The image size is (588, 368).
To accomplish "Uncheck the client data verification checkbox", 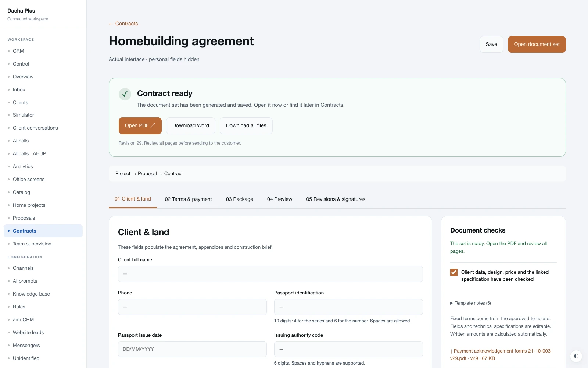I will pos(454,272).
